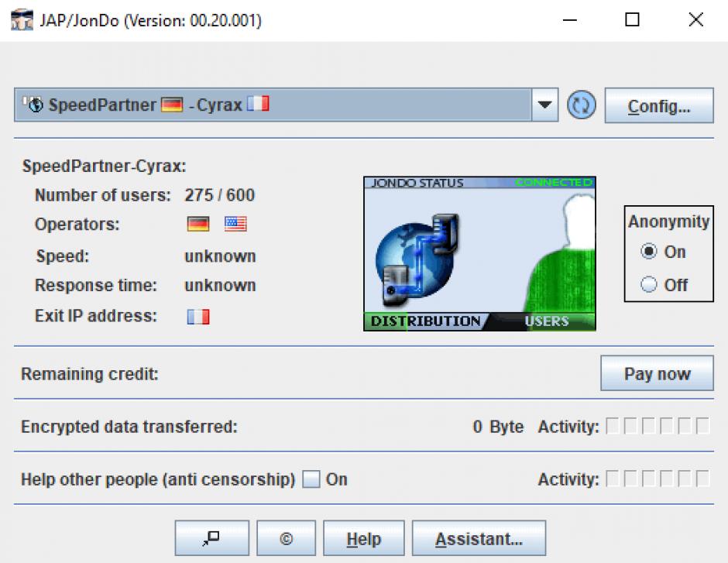
Task: Click the Response time value unknown
Action: click(220, 285)
